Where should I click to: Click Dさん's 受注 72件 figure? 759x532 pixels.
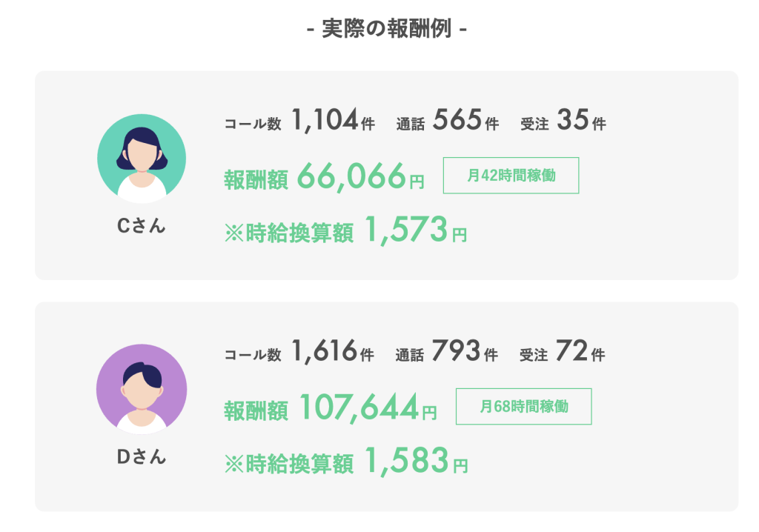click(581, 352)
